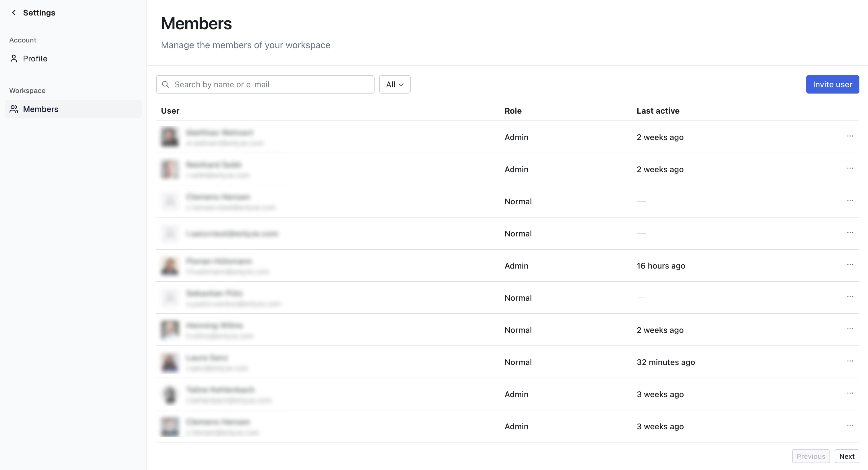
Task: Click the back arrow beside Settings
Action: click(13, 12)
